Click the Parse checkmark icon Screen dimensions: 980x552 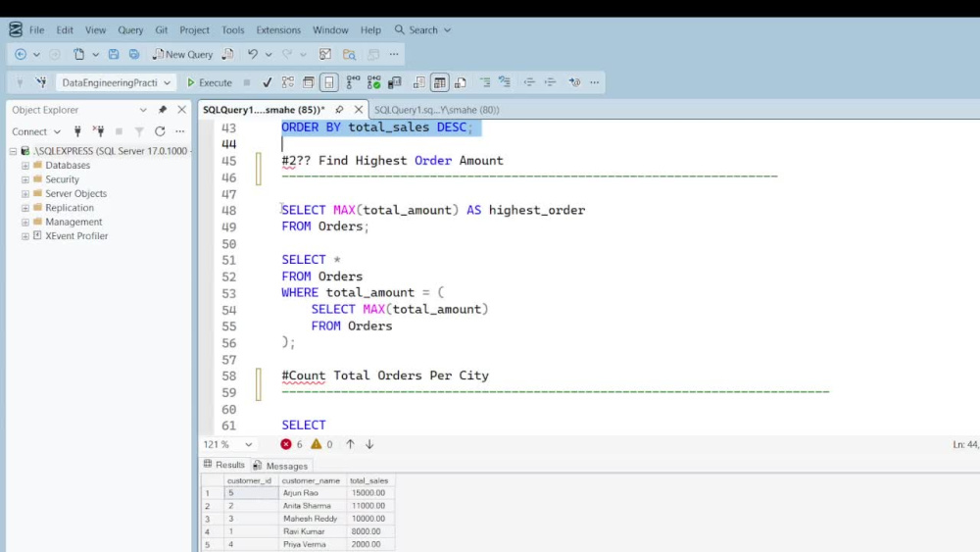pyautogui.click(x=267, y=82)
